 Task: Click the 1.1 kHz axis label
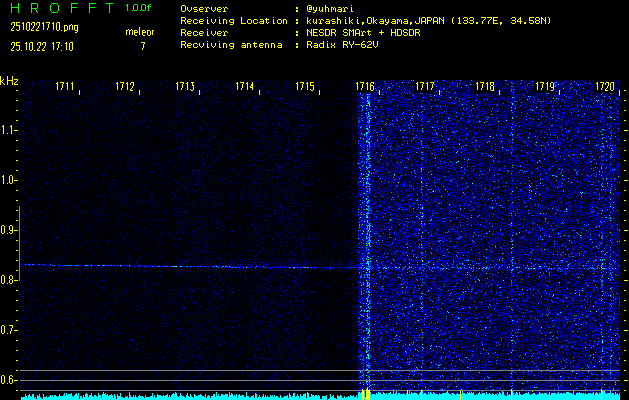8,130
